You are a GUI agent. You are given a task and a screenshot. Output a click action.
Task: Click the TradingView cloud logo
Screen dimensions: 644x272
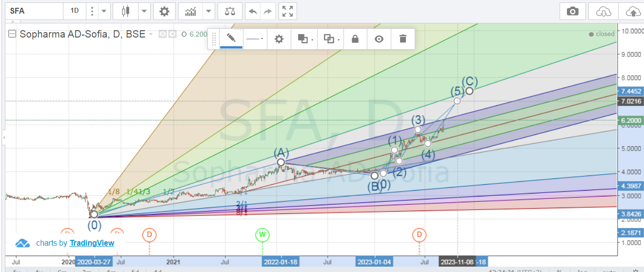pos(23,243)
